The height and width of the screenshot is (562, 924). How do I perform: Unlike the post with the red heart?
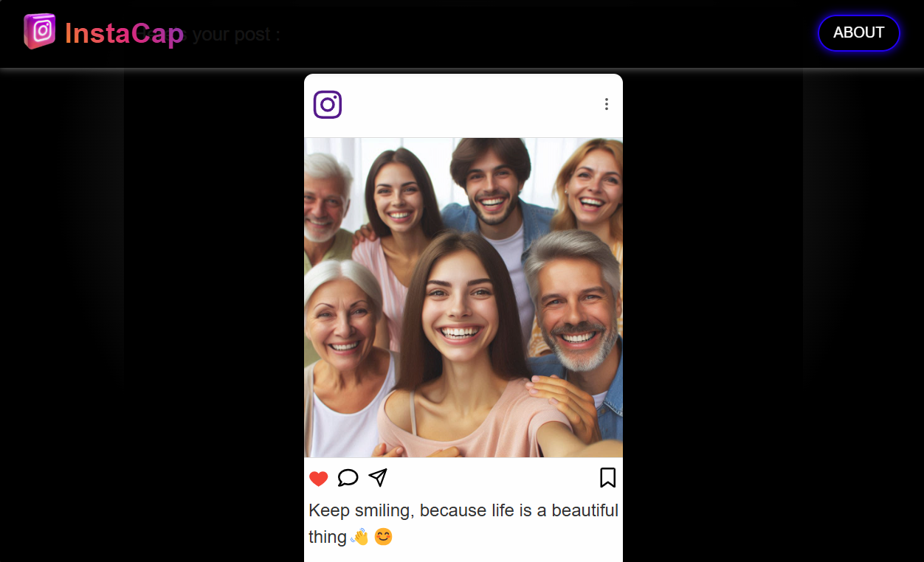point(318,479)
